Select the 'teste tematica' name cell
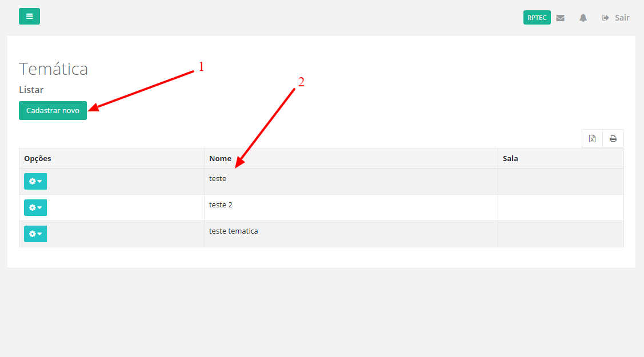Screen dimensions: 644x357 pos(233,231)
